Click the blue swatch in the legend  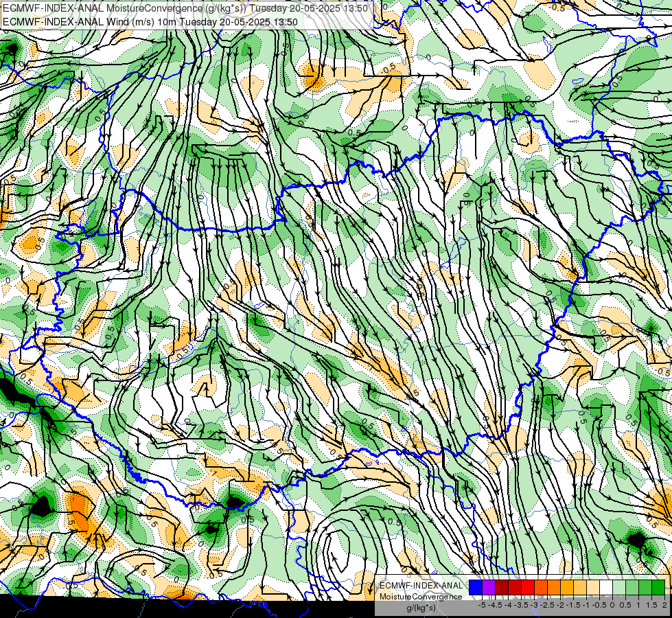click(x=476, y=587)
